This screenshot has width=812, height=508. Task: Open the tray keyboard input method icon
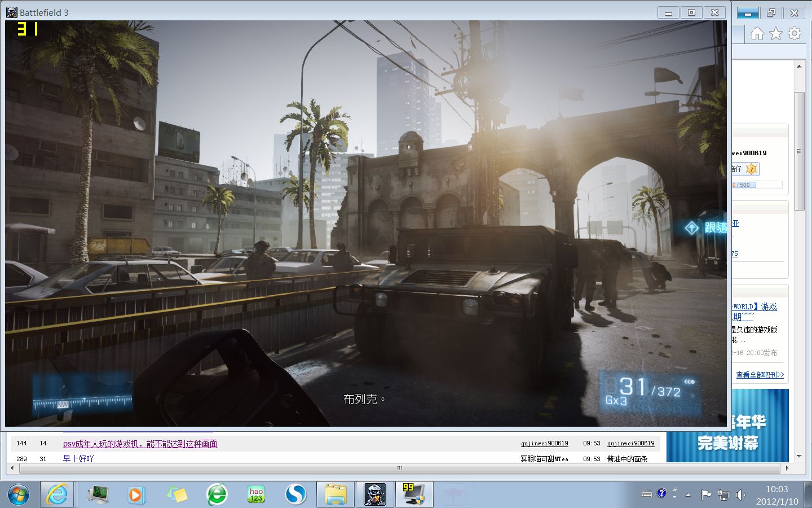pyautogui.click(x=647, y=494)
